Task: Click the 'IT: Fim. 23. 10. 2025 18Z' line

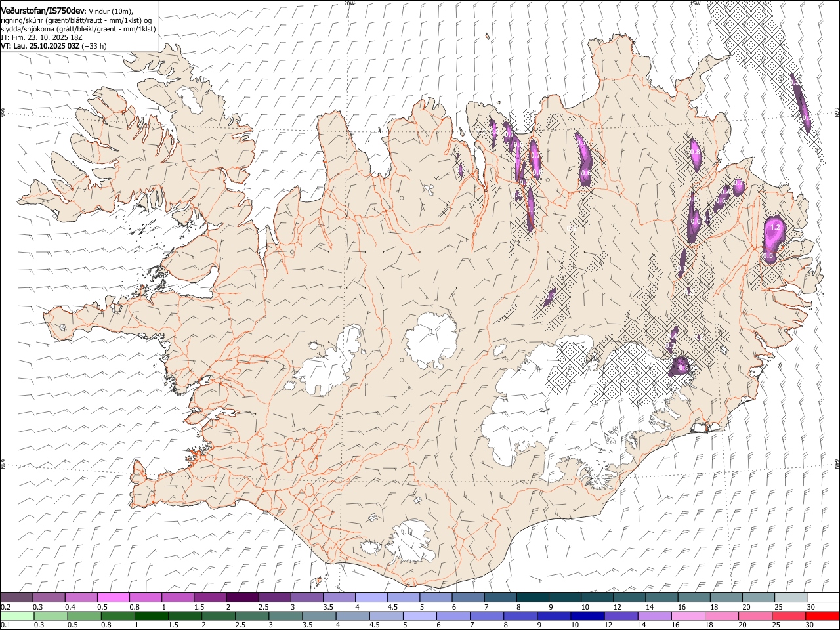Action: pyautogui.click(x=41, y=37)
